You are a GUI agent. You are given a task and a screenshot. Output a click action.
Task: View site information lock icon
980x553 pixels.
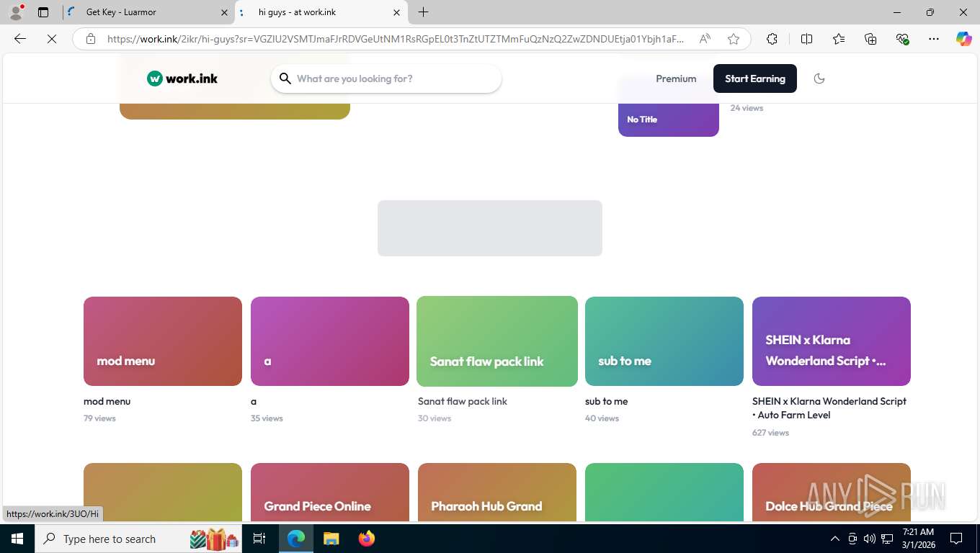coord(91,39)
